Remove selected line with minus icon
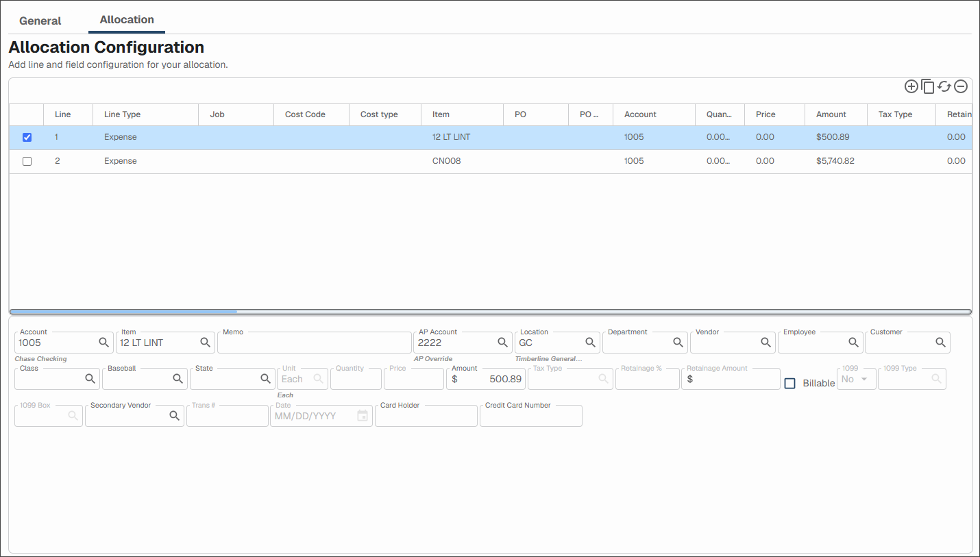 (961, 86)
